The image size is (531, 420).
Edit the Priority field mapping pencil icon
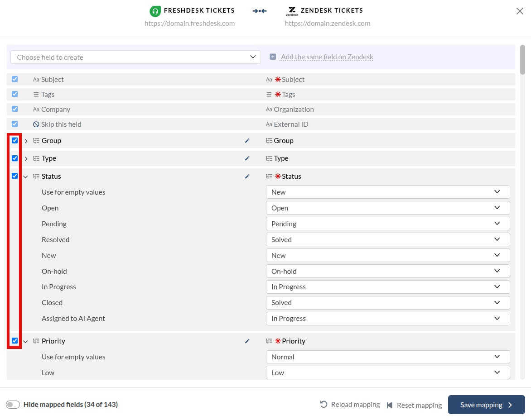point(247,341)
